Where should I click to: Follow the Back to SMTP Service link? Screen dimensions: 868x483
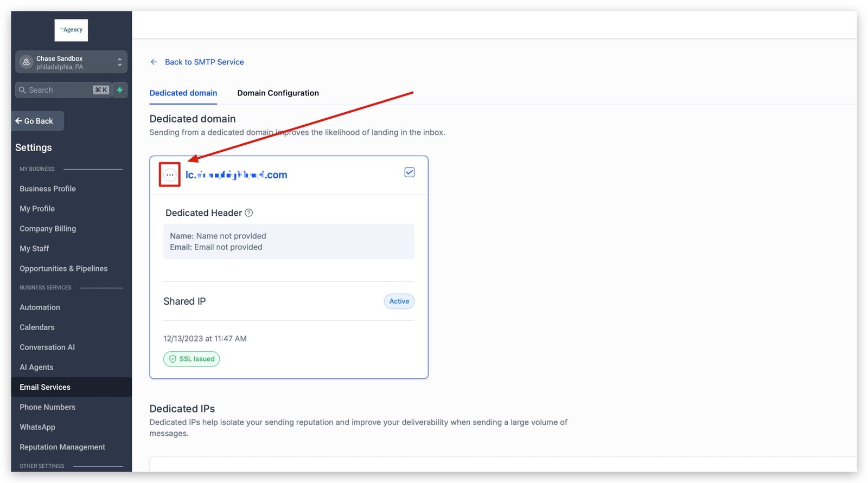(204, 62)
